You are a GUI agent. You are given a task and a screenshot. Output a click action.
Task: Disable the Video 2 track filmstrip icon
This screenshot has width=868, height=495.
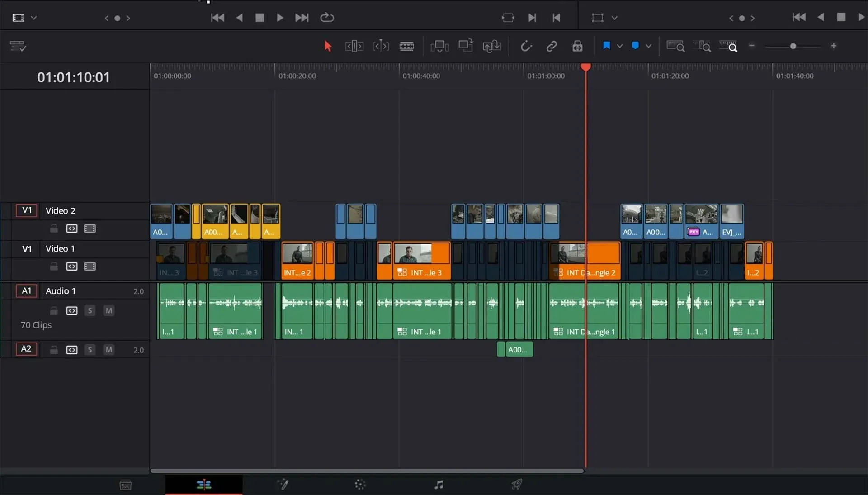coord(90,228)
